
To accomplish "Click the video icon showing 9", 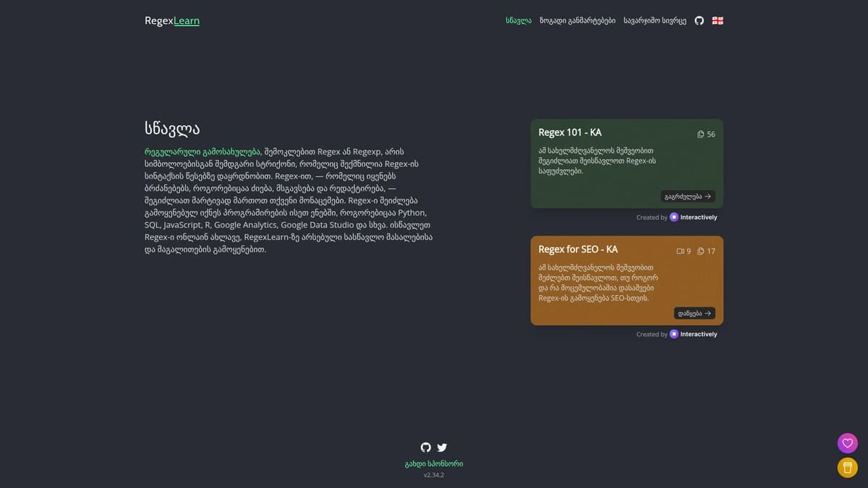I will tap(680, 252).
